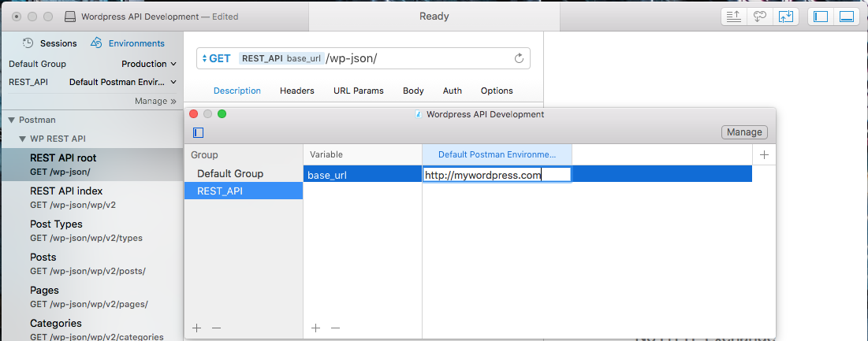
Task: Collapse the WP REST API folder
Action: point(23,139)
